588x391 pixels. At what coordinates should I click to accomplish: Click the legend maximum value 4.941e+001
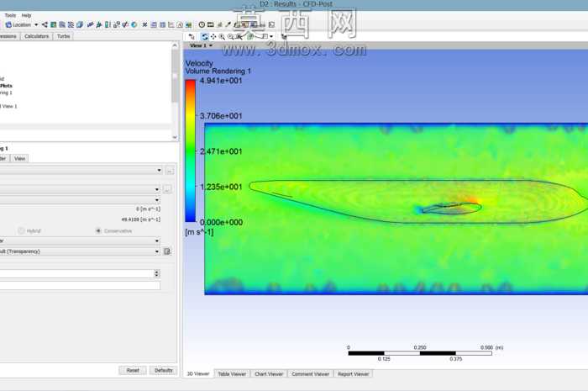pyautogui.click(x=221, y=81)
